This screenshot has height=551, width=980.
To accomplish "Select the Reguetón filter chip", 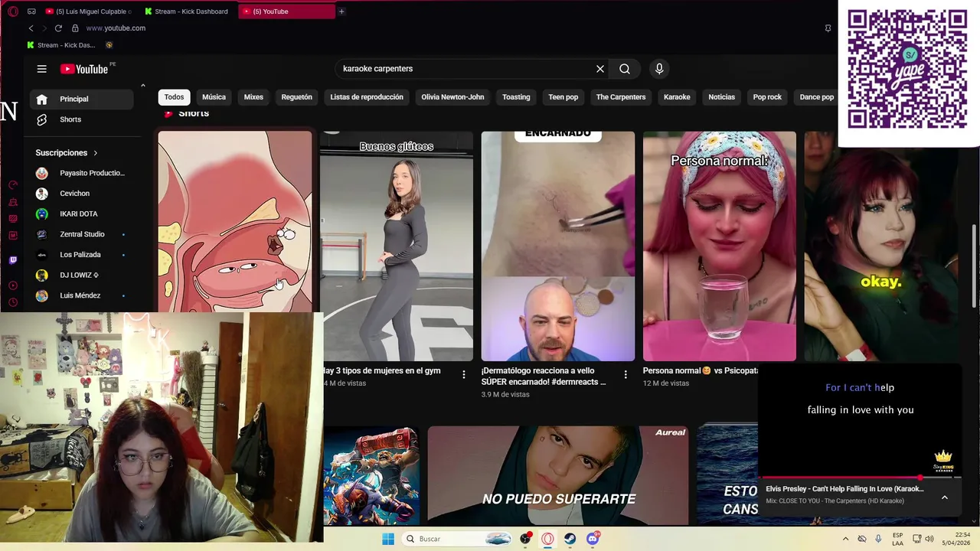I will coord(296,97).
